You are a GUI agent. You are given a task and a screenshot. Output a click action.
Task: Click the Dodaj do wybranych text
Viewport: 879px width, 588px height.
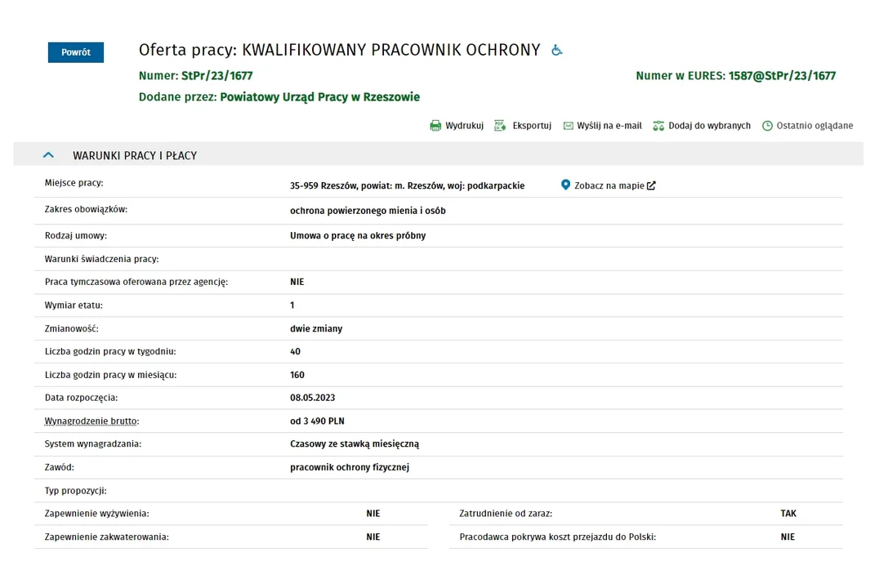coord(709,126)
